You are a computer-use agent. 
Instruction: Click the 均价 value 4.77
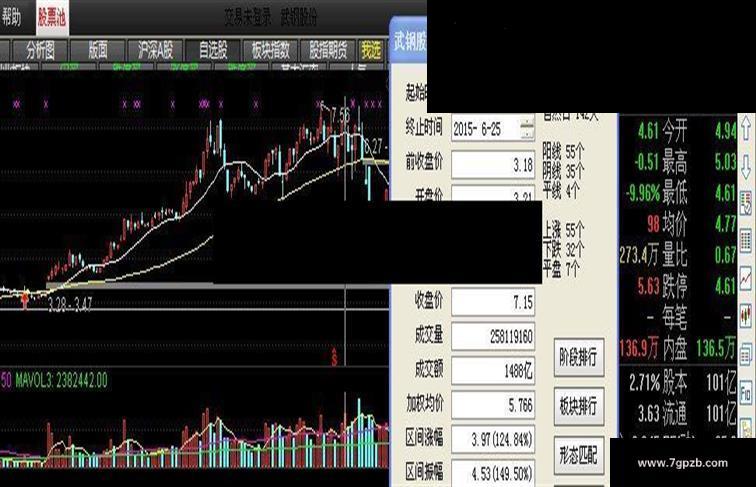pyautogui.click(x=725, y=224)
